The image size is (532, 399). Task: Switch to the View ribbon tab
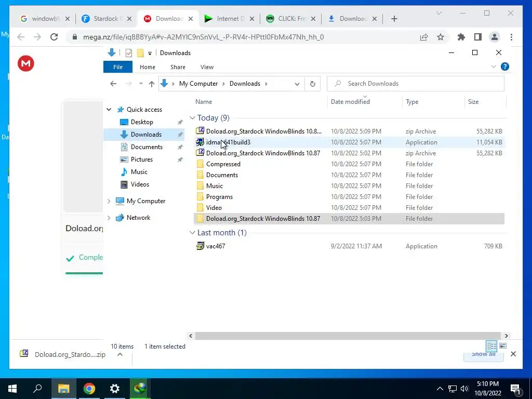click(x=207, y=67)
